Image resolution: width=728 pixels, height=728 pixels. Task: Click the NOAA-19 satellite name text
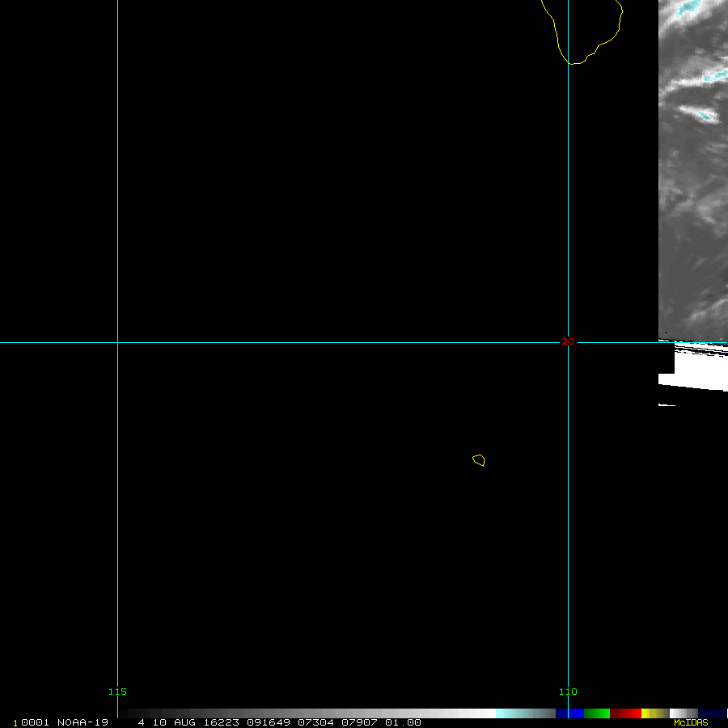click(x=83, y=722)
